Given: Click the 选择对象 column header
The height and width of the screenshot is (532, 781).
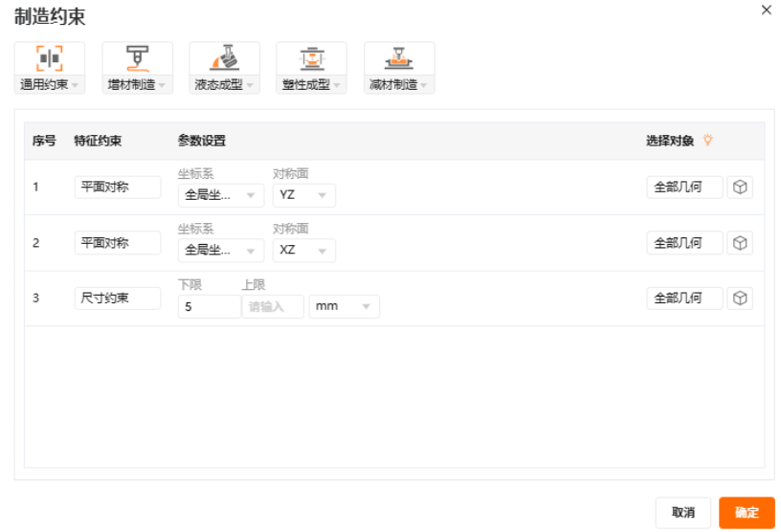Looking at the screenshot, I should [x=670, y=141].
